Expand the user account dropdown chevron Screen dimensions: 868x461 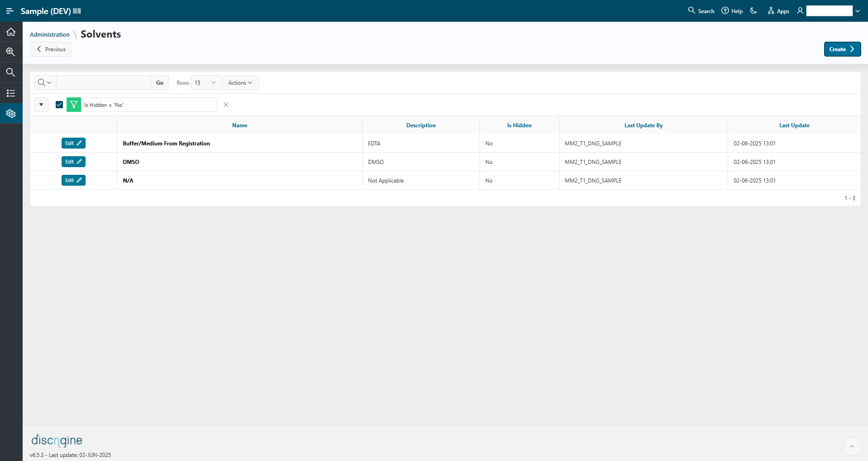858,11
